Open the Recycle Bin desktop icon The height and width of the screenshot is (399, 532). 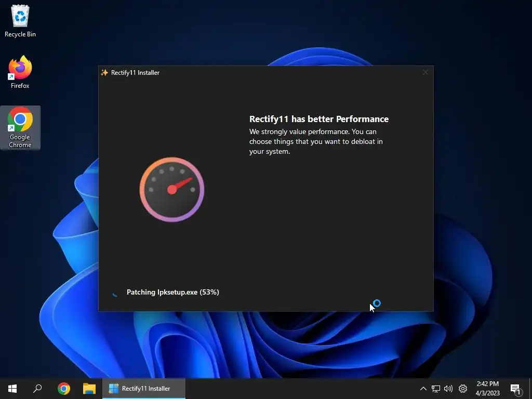pos(20,21)
